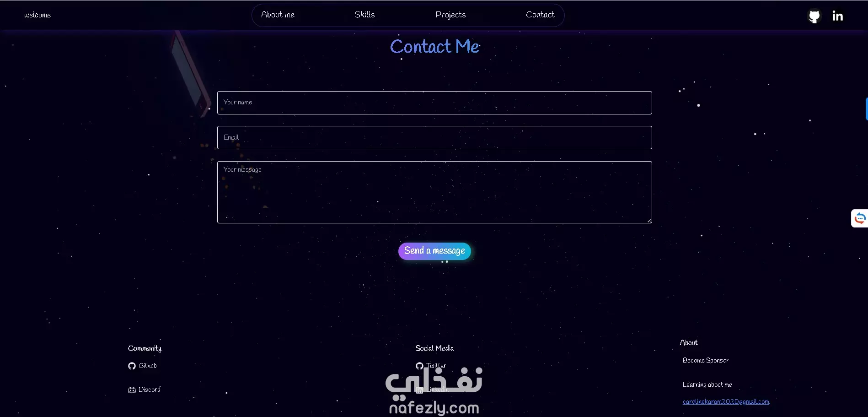Select Contact in the navigation bar
This screenshot has width=868, height=417.
[x=540, y=15]
